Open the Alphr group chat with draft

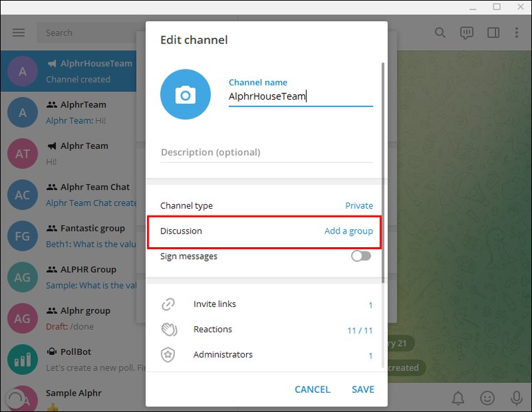coord(69,319)
